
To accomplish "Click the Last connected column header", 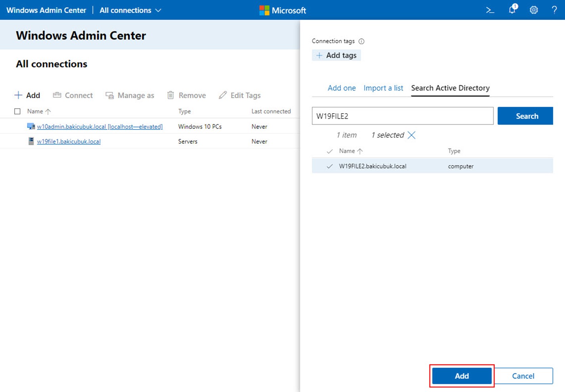I will tap(271, 111).
